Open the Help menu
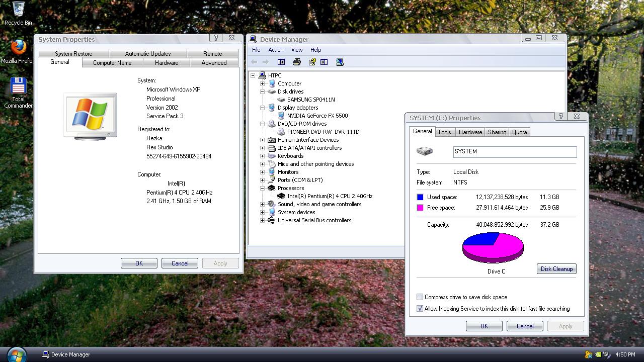This screenshot has height=362, width=644. point(315,50)
